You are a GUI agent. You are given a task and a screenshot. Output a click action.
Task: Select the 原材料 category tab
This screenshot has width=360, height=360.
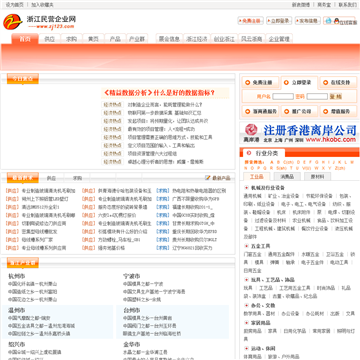click(317, 176)
